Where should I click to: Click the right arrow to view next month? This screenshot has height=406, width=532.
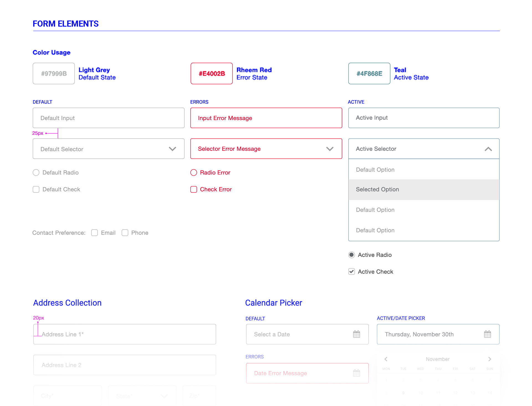[x=490, y=359]
